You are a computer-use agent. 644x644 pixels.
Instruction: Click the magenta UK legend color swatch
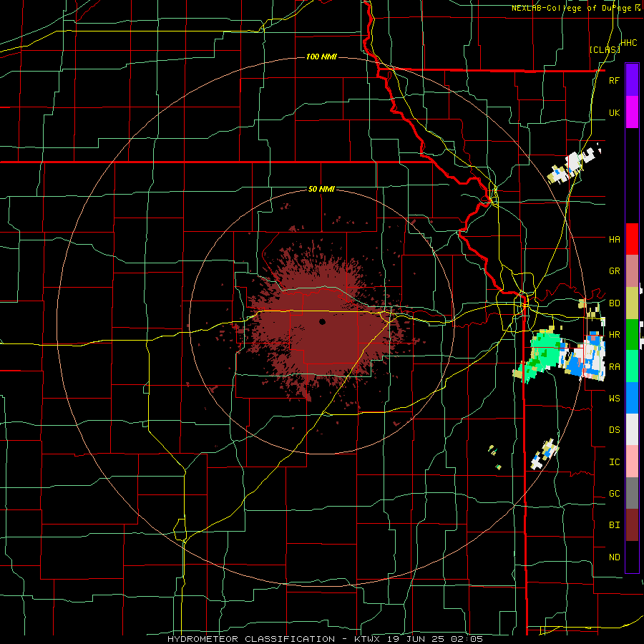coord(632,112)
